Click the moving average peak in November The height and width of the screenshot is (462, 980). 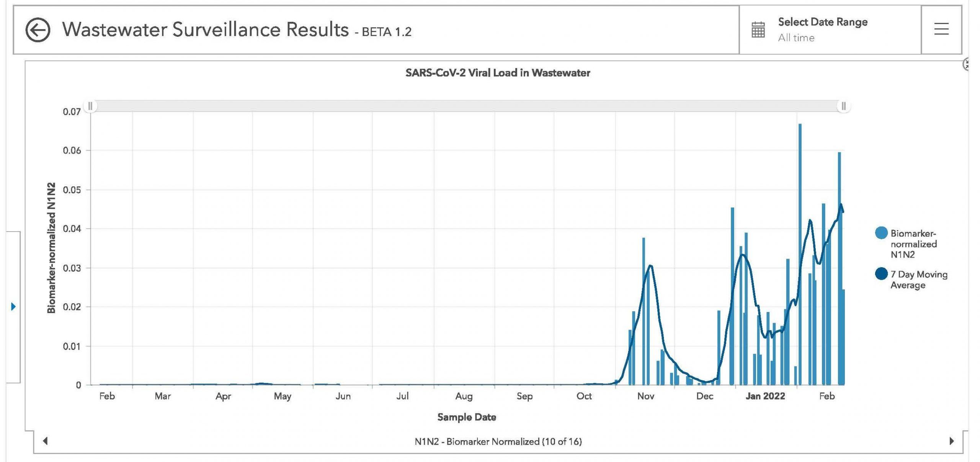[650, 266]
